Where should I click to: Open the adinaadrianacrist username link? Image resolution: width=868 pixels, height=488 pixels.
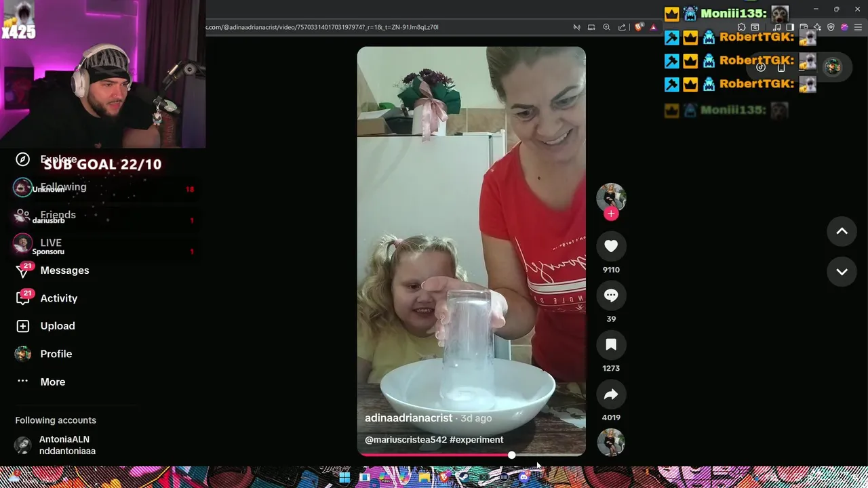point(408,418)
